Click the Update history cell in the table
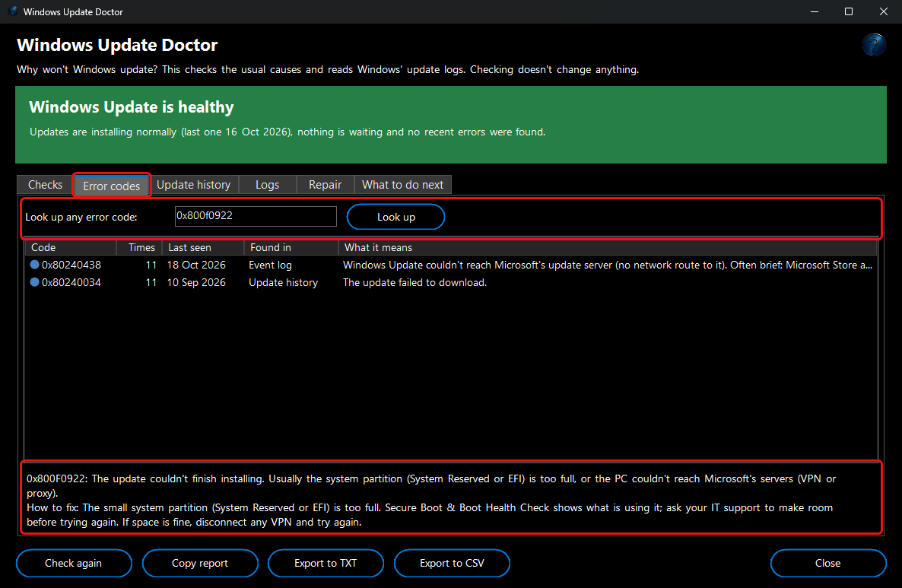Image resolution: width=902 pixels, height=588 pixels. [283, 282]
